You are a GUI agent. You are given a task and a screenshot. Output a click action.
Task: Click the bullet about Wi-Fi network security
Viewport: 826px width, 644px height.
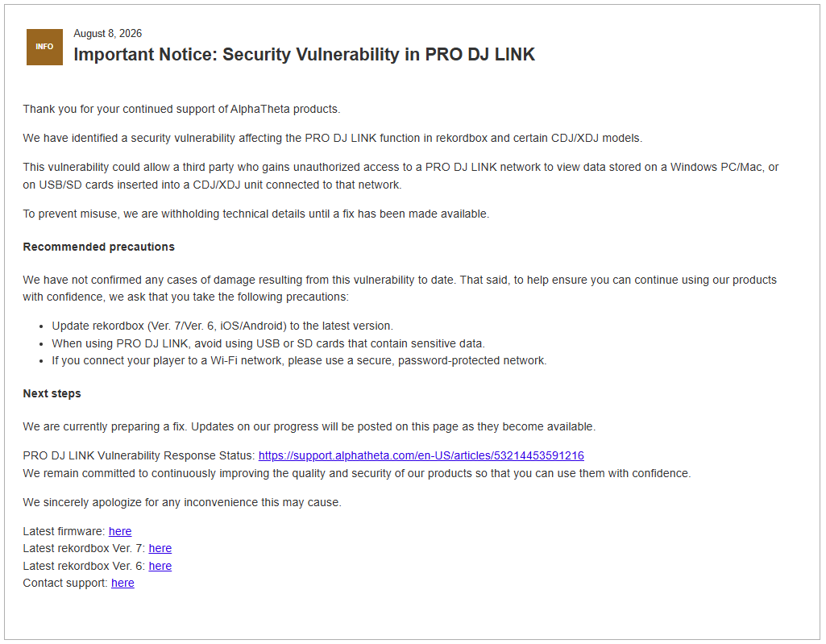(x=299, y=361)
